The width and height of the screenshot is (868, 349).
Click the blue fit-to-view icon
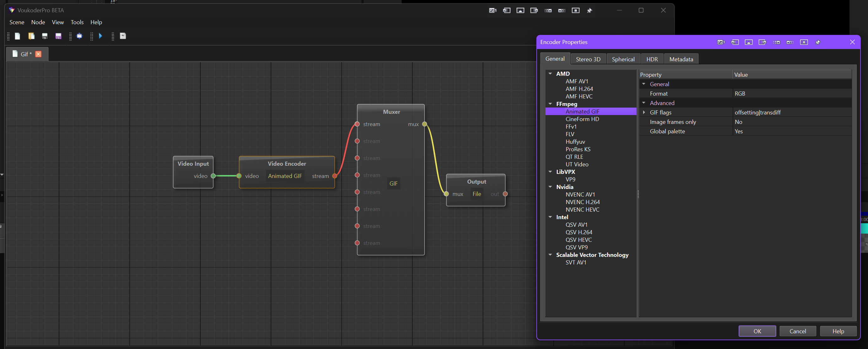[x=79, y=36]
